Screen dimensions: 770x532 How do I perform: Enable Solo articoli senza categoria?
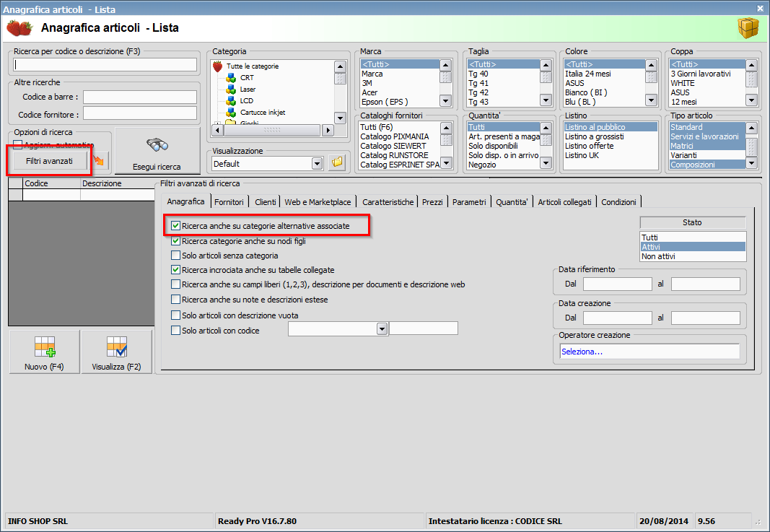[175, 256]
